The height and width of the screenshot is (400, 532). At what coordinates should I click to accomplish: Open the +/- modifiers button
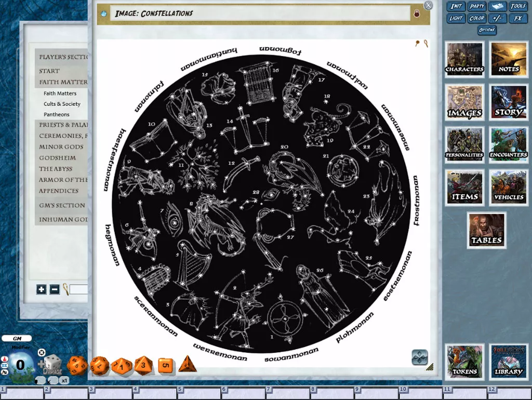pyautogui.click(x=497, y=18)
